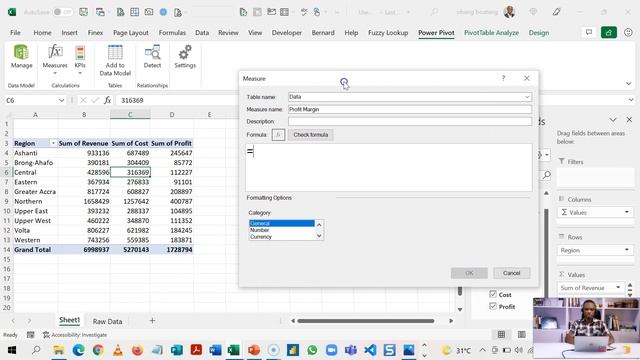640x360 pixels.
Task: Click the worksheet vertical scroll down arrow
Action: tap(460, 309)
